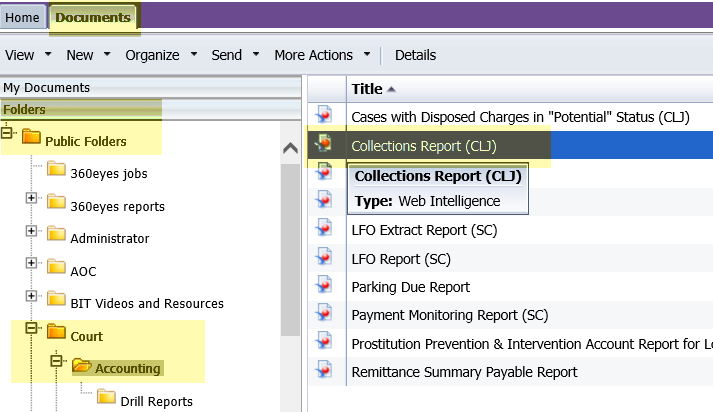Open LFO Report (SC) title
Image resolution: width=713 pixels, height=412 pixels.
(x=401, y=259)
